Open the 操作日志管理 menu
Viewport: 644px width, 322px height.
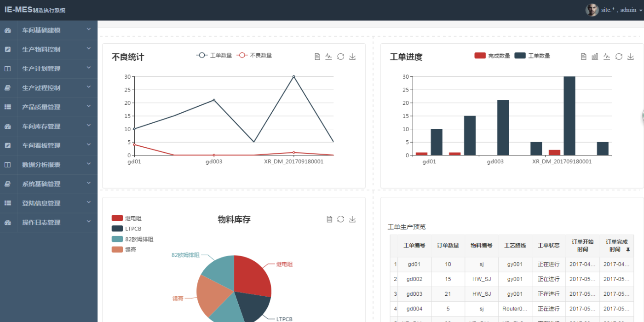[49, 222]
